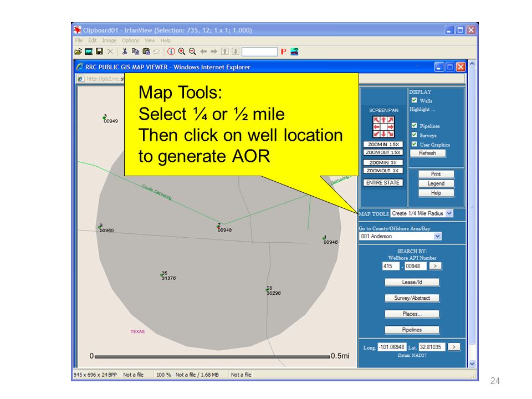Viewport: 532px width, 399px height.
Task: Click the Copy icon in toolbar
Action: tap(135, 51)
